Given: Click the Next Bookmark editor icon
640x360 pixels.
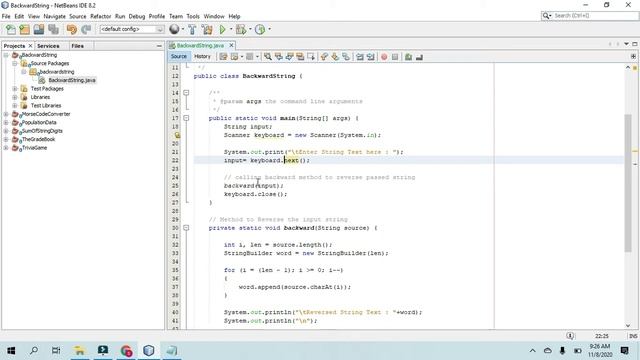Looking at the screenshot, I should coord(335,57).
